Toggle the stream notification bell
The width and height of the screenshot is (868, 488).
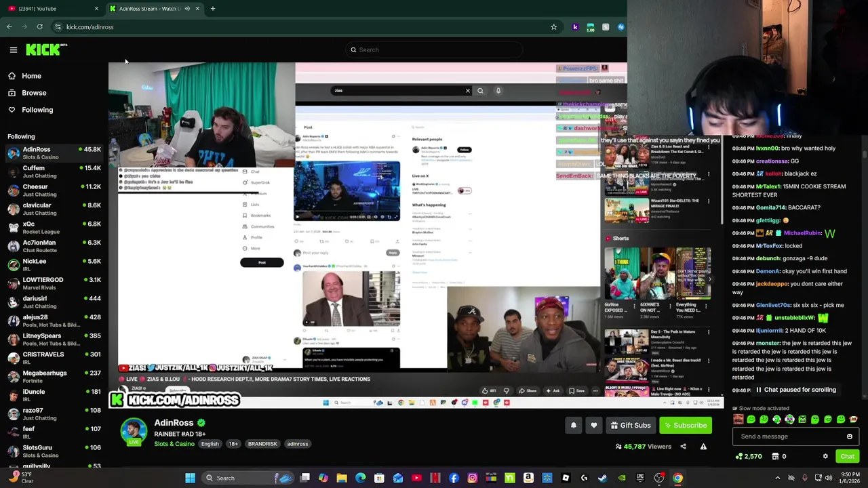click(x=574, y=425)
